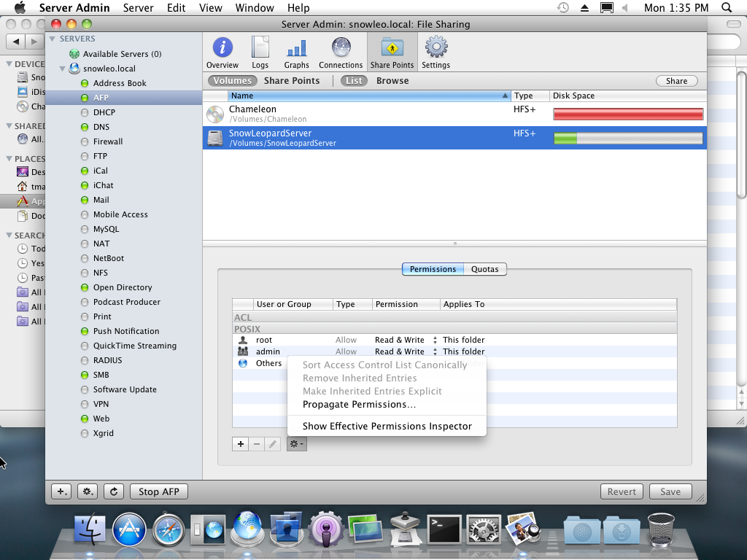Click the Stop AFP button

(x=158, y=491)
